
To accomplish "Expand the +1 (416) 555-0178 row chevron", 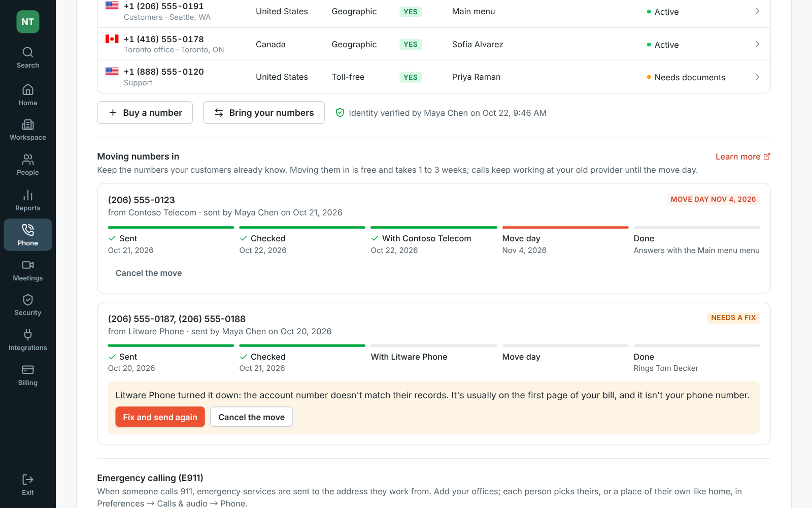I will (757, 44).
